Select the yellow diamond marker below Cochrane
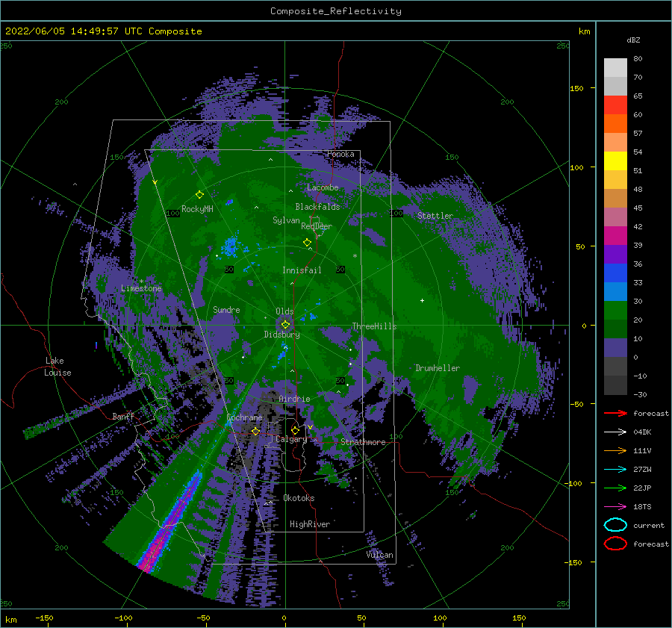Viewport: 672px width, 628px height. 256,432
